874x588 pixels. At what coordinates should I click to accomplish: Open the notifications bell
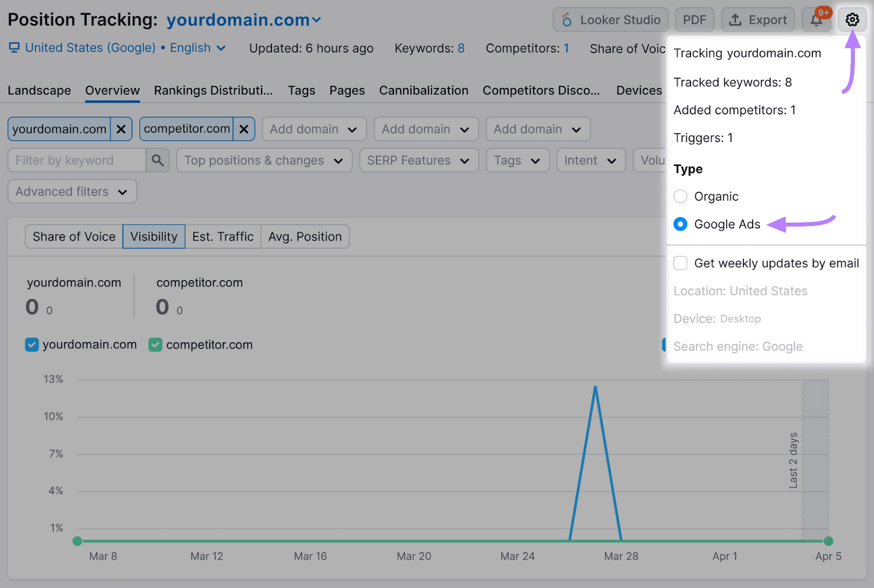pos(816,20)
